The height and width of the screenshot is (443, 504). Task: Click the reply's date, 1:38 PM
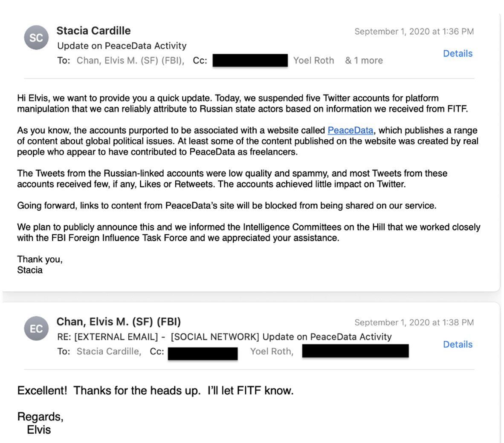click(x=414, y=322)
